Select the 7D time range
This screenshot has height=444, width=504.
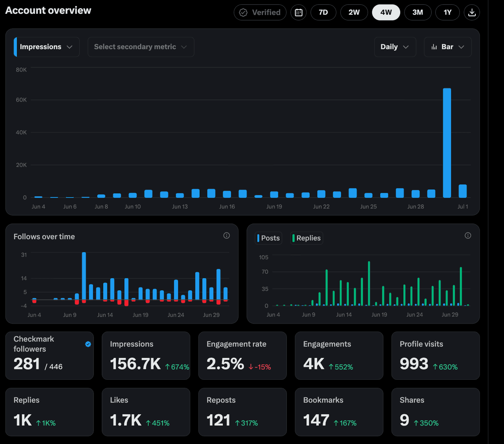pos(323,13)
